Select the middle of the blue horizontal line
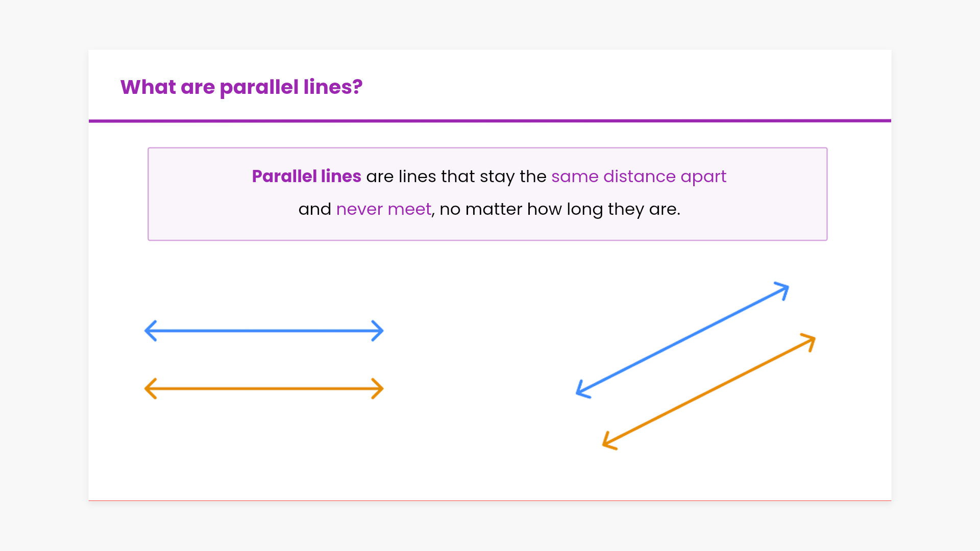 pyautogui.click(x=264, y=331)
